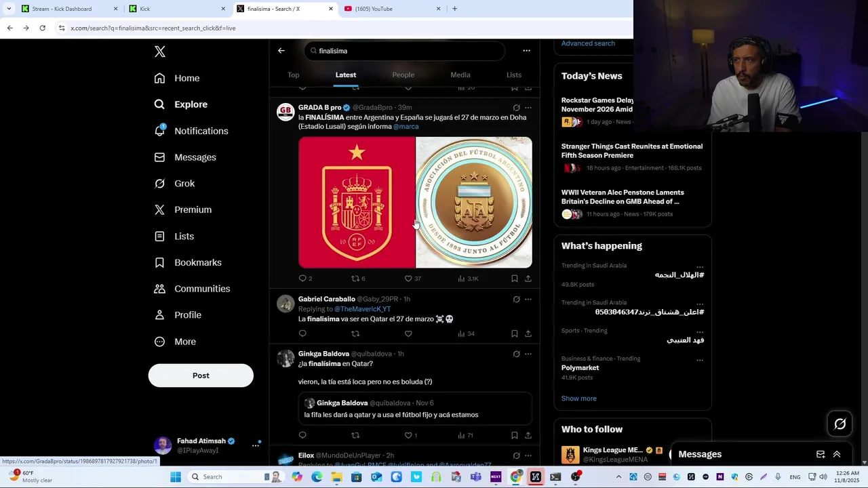Go back using the search page arrow

click(x=281, y=51)
